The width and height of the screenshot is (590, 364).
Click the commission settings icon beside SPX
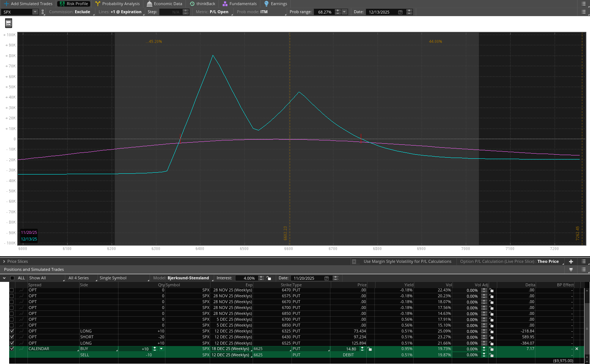(43, 12)
